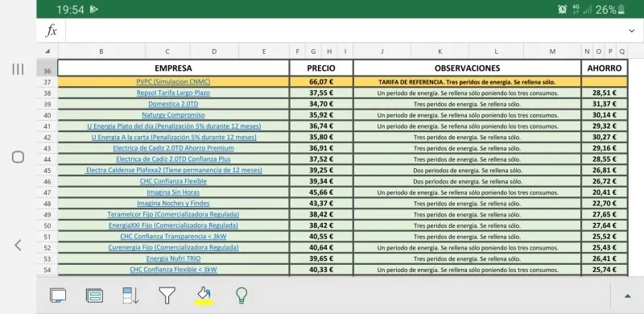Viewport: 644px width, 314px height.
Task: Select the AHORRO header cell
Action: (x=605, y=68)
